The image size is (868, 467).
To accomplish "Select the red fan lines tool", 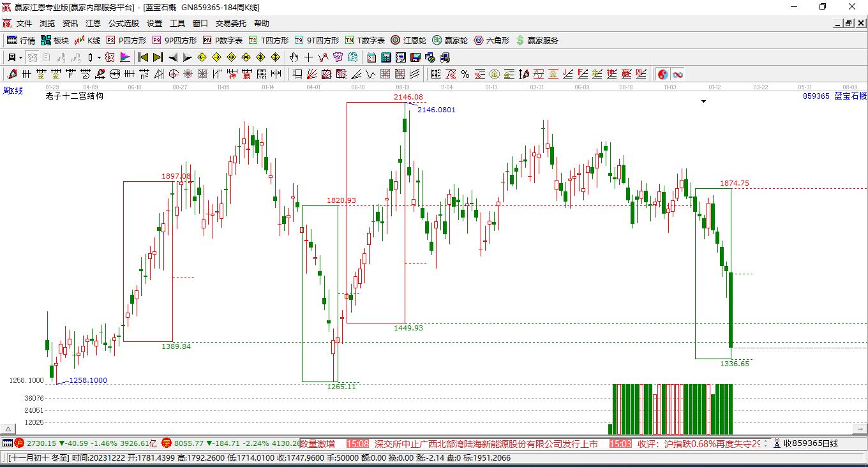I will click(312, 74).
